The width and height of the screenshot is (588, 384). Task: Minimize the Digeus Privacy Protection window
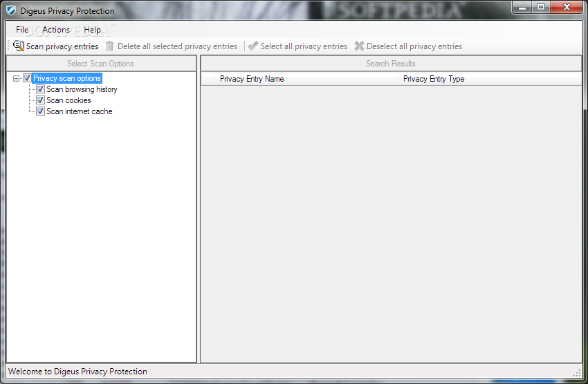point(522,7)
